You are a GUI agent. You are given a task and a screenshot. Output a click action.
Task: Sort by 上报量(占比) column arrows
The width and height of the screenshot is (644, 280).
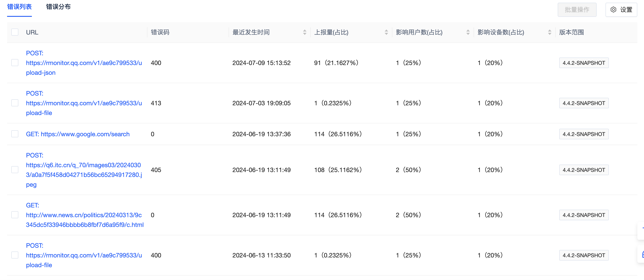point(386,32)
